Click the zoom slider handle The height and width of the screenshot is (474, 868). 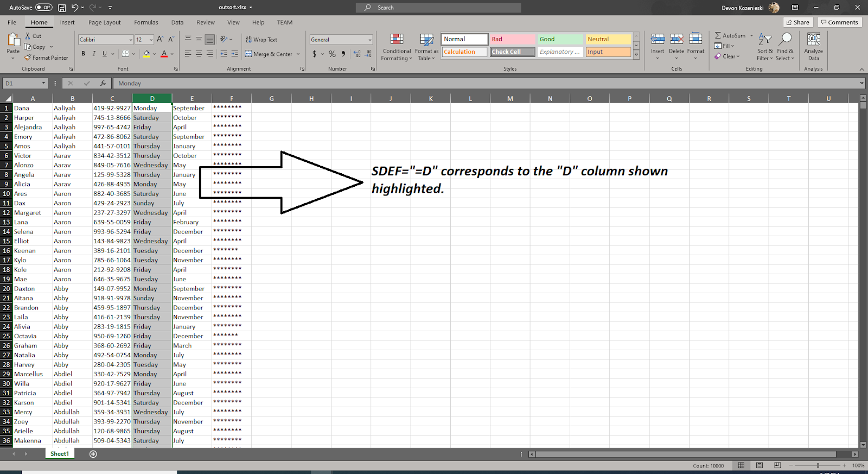(818, 465)
